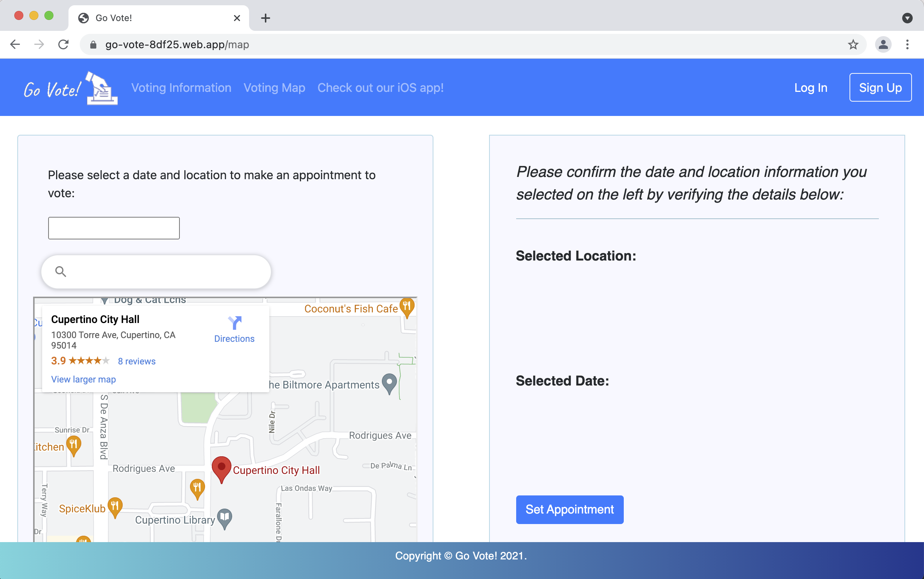The image size is (924, 579).
Task: Click the Directions arrow icon on map card
Action: pos(234,323)
